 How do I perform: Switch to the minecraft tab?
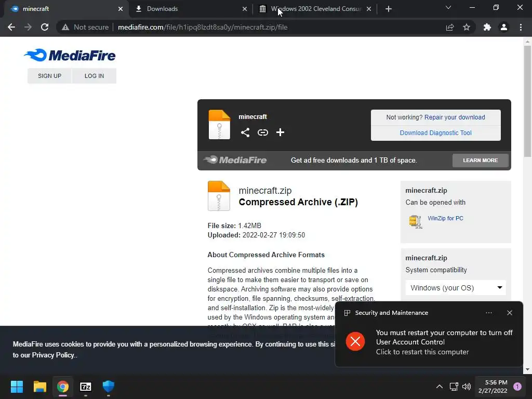tap(64, 9)
